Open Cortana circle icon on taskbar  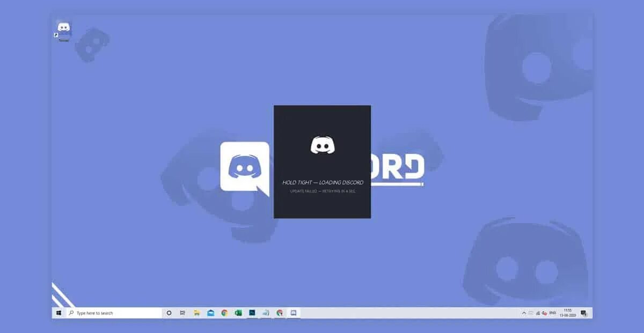169,313
